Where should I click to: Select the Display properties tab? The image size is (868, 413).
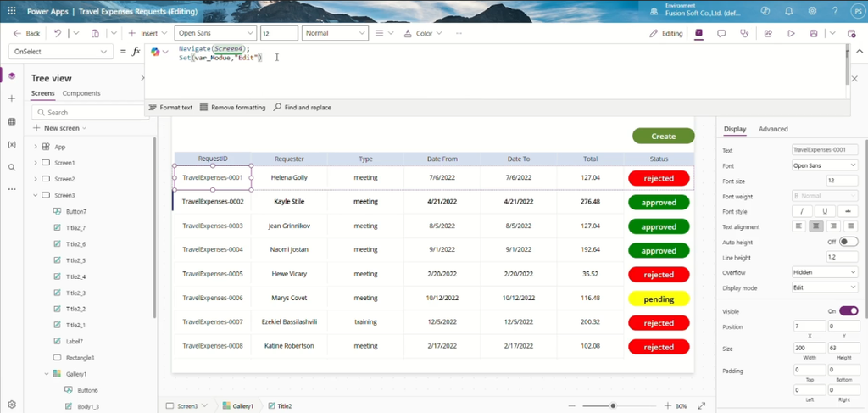[735, 129]
